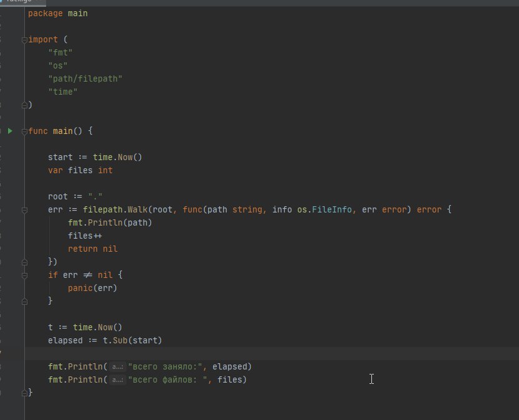
Task: Fold the 'if err != nil' block
Action: tap(24, 275)
